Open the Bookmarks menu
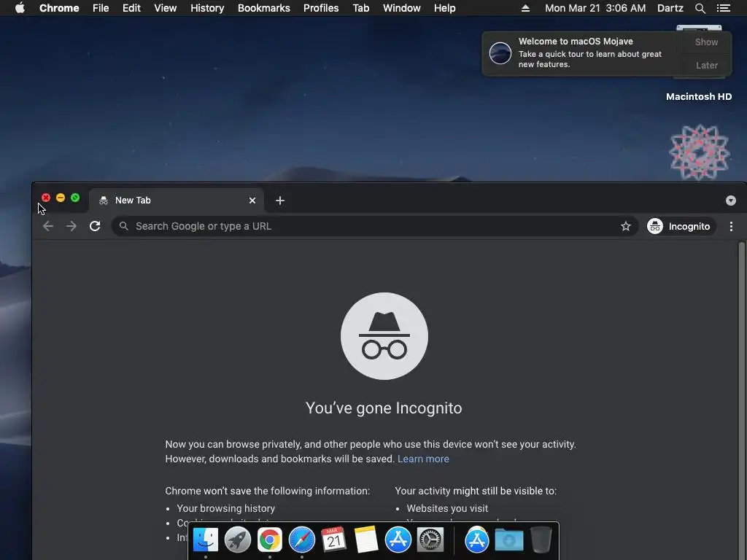The width and height of the screenshot is (747, 560). pos(264,8)
